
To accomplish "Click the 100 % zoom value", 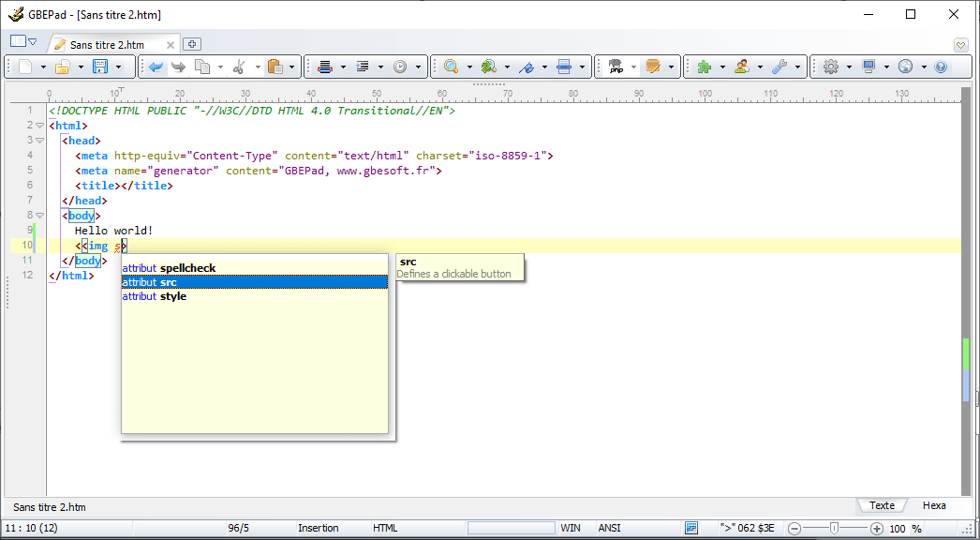I will tap(905, 529).
